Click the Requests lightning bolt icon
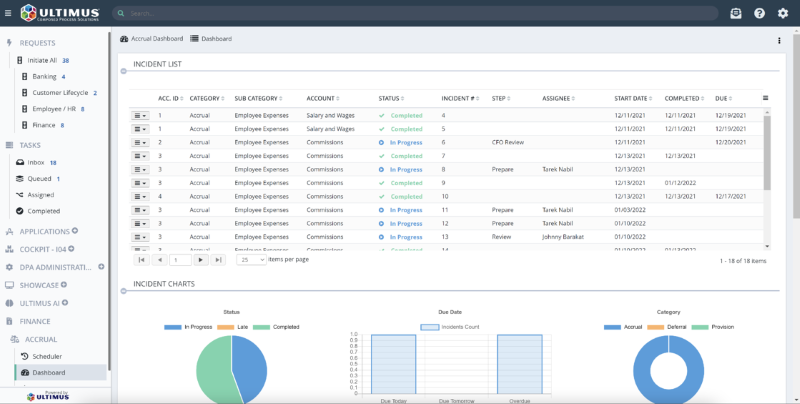Image resolution: width=800 pixels, height=404 pixels. point(9,43)
